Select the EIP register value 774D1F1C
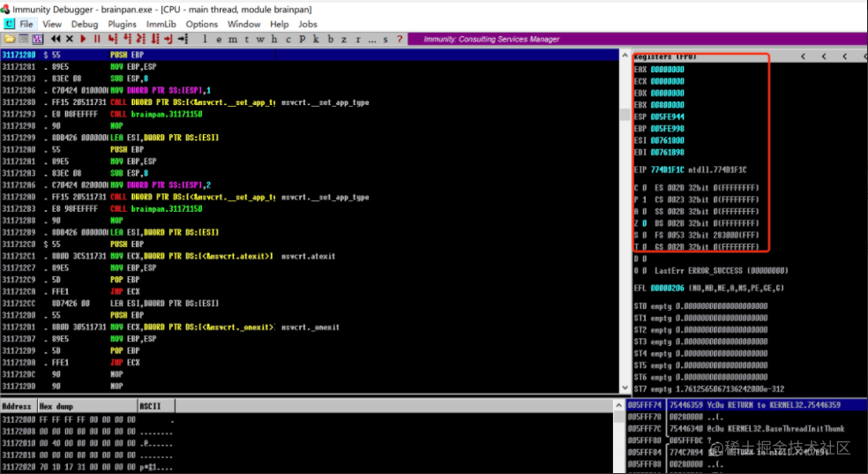The image size is (868, 474). 667,169
